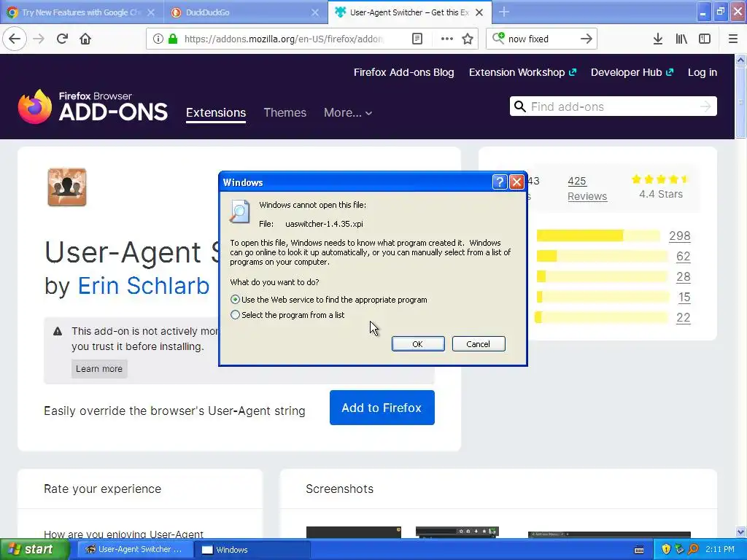Click the '4.4 Stars' rating text
This screenshot has width=747, height=560.
point(661,194)
